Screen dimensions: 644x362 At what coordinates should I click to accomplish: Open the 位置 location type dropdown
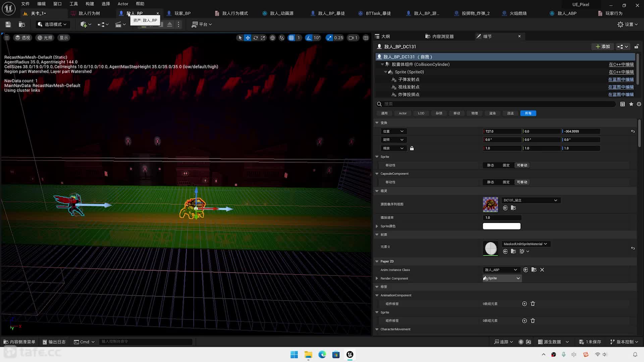click(393, 131)
